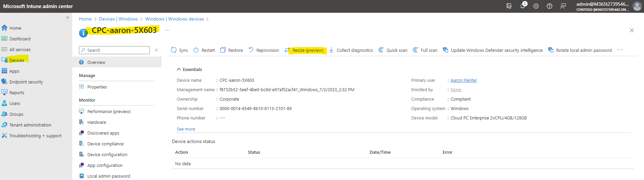The width and height of the screenshot is (644, 180).
Task: Click the Devices | Windows breadcrumb
Action: click(118, 19)
